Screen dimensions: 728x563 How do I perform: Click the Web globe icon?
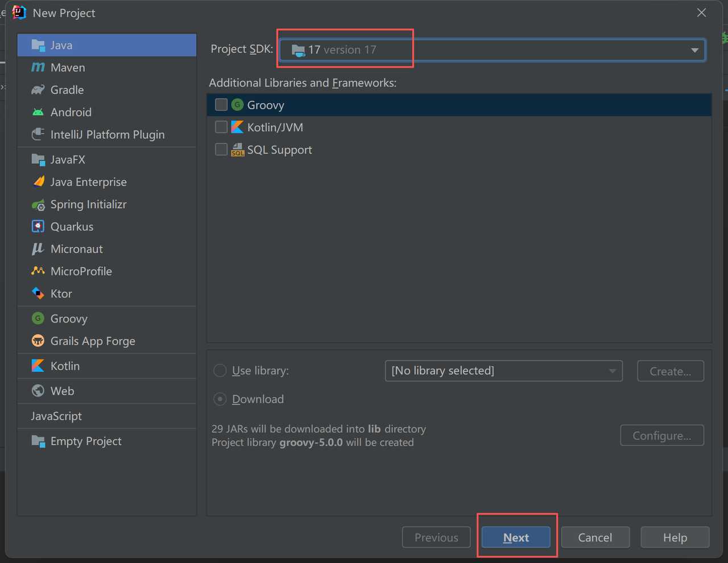pyautogui.click(x=38, y=391)
